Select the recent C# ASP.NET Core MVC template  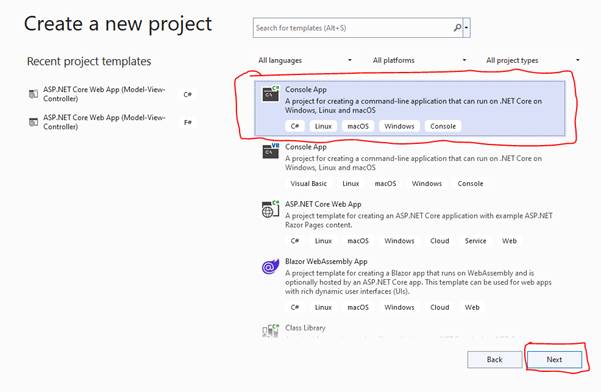click(111, 94)
